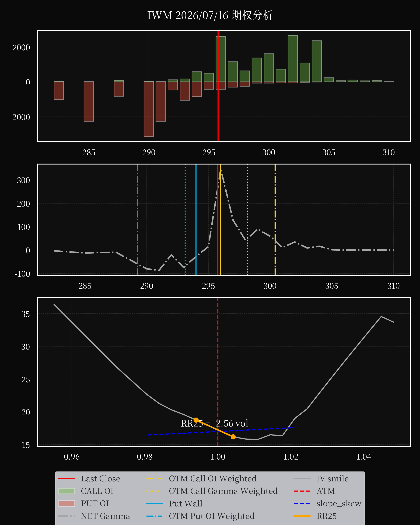The width and height of the screenshot is (420, 525).
Task: Click the 310 x-axis label in top chart
Action: [389, 152]
